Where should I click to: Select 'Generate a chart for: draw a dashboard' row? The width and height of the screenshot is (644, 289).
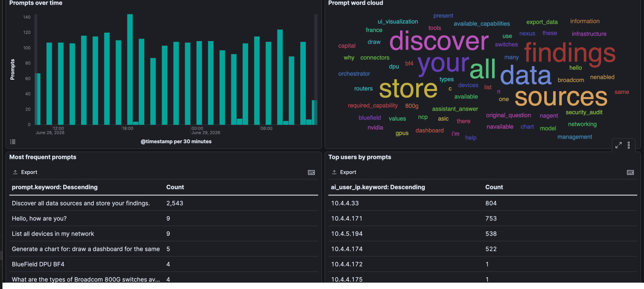coord(164,249)
